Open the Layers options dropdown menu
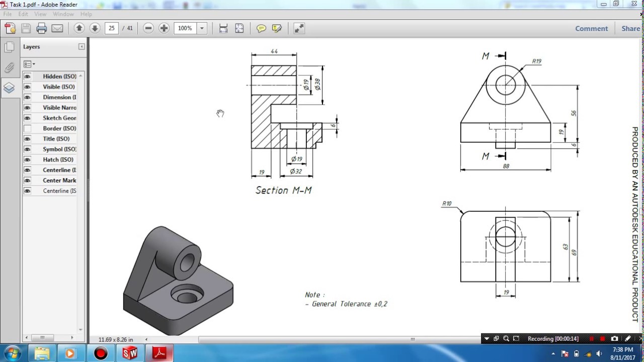 pyautogui.click(x=30, y=64)
